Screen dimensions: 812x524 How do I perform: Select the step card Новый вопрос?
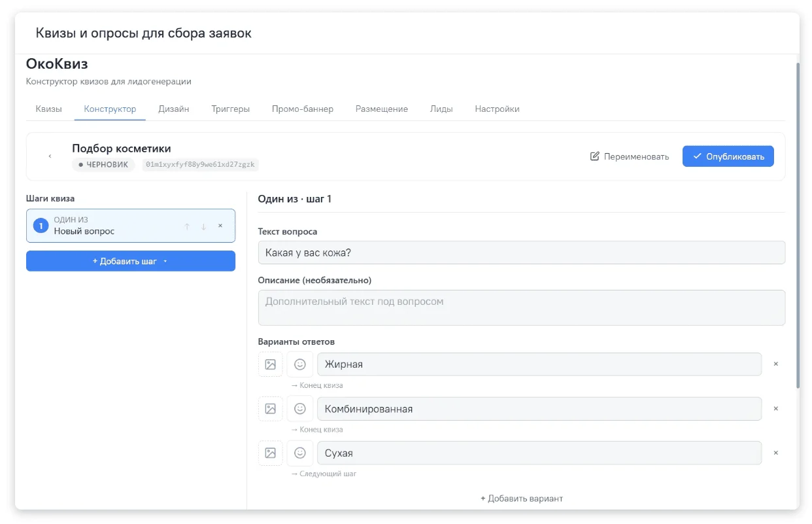pyautogui.click(x=131, y=226)
